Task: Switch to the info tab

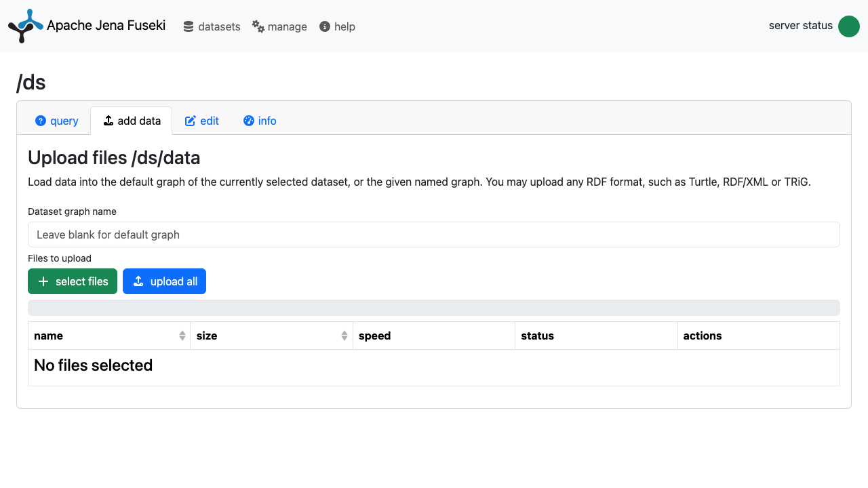Action: 260,121
